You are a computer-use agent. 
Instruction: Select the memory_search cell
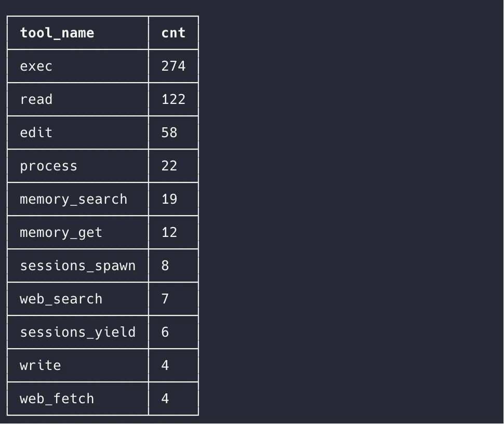click(x=73, y=200)
